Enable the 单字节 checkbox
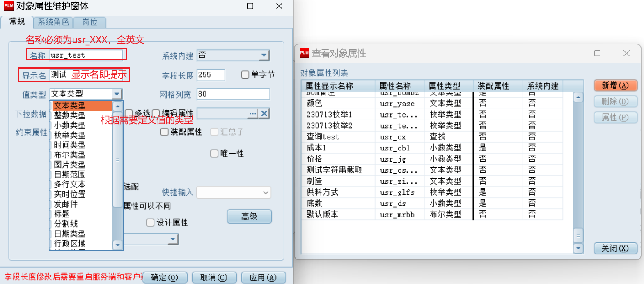The image size is (644, 284). (245, 74)
